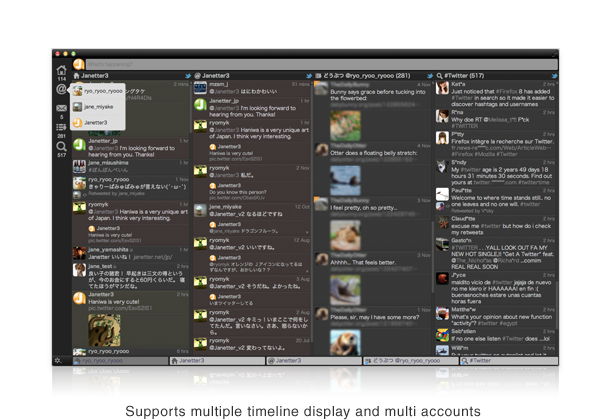Click Twitter bird icon in home Janetter3 column header
Image resolution: width=610 pixels, height=420 pixels.
(188, 76)
